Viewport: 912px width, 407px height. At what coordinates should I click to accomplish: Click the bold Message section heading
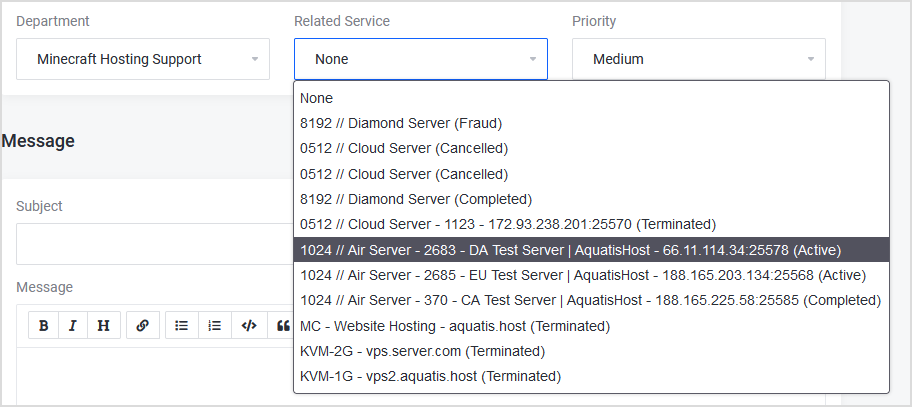(38, 141)
